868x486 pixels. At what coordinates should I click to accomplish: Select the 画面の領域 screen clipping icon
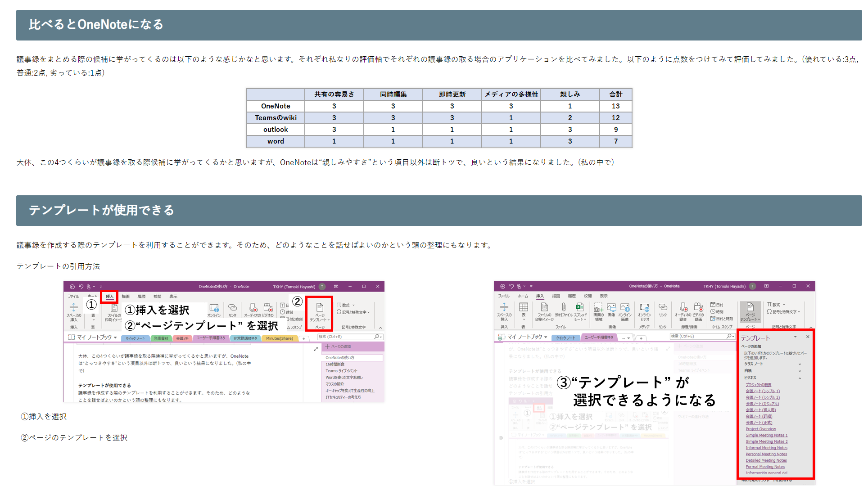coord(598,308)
